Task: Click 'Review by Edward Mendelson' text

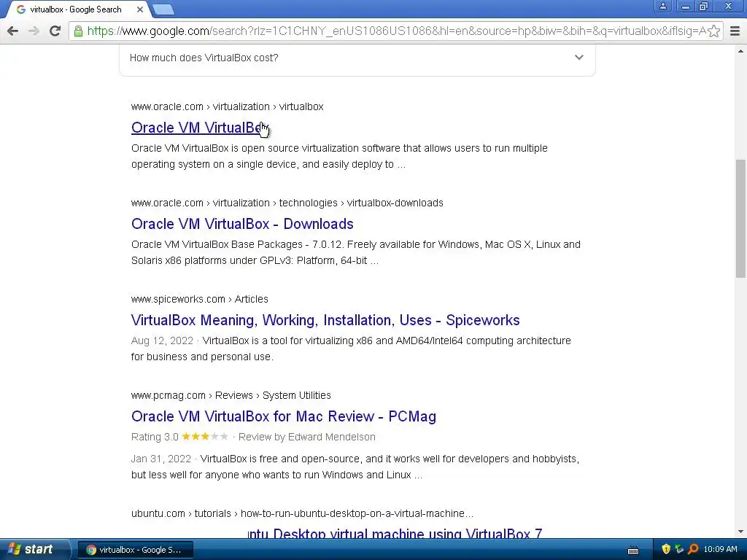Action: 307,437
